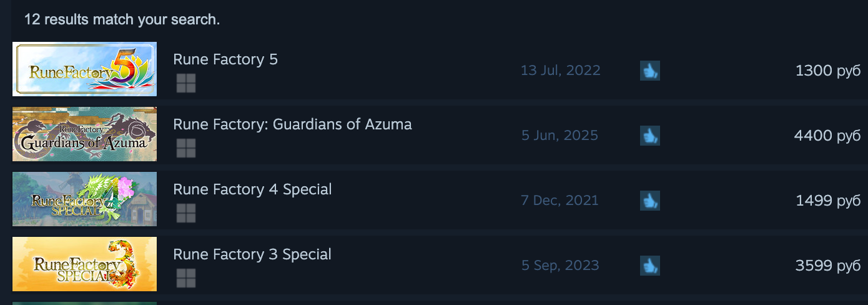Image resolution: width=868 pixels, height=305 pixels.
Task: Open the Rune Factory 5 title link
Action: point(225,59)
